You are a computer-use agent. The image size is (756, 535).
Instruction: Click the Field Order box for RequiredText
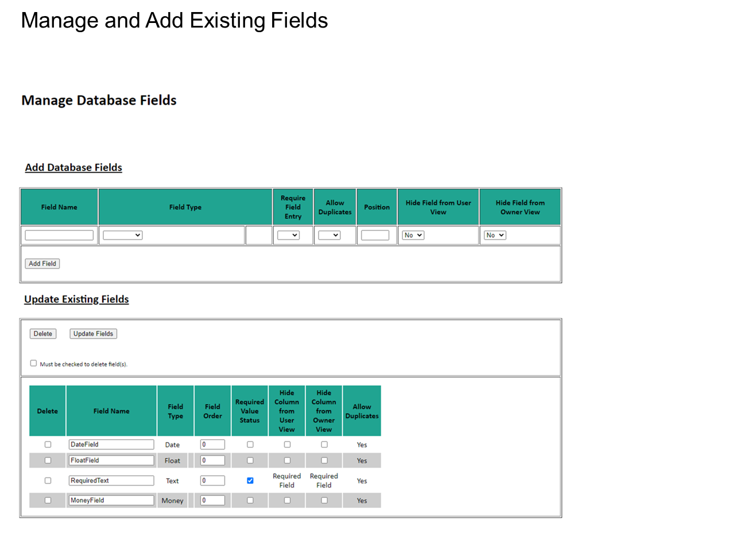[x=212, y=480]
